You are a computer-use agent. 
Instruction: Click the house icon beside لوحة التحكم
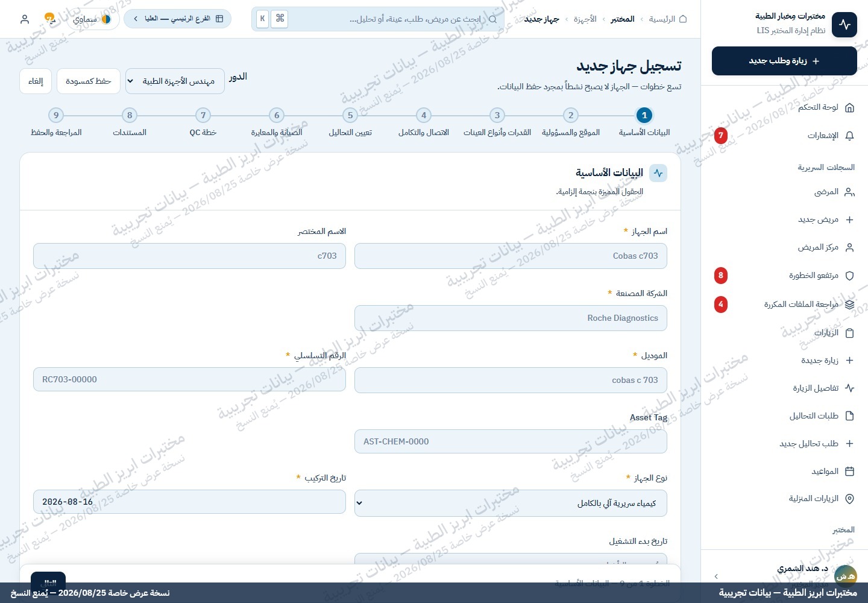click(x=850, y=107)
